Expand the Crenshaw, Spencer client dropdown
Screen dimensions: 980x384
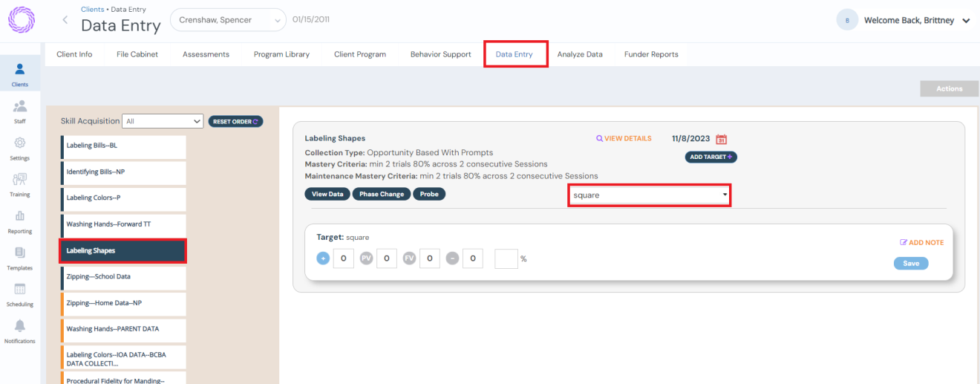click(228, 20)
